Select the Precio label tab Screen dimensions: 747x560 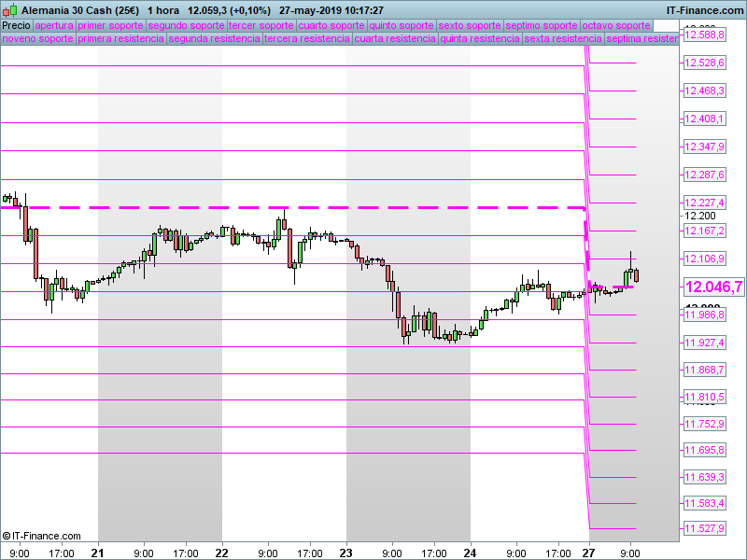click(16, 25)
